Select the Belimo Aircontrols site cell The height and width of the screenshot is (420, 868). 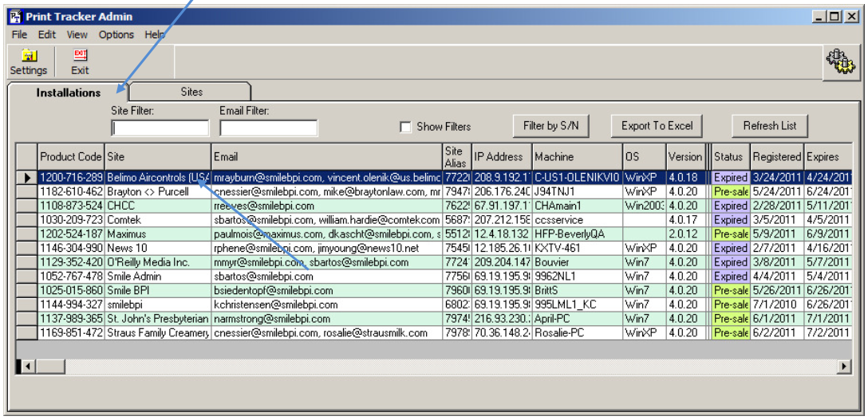(x=158, y=178)
